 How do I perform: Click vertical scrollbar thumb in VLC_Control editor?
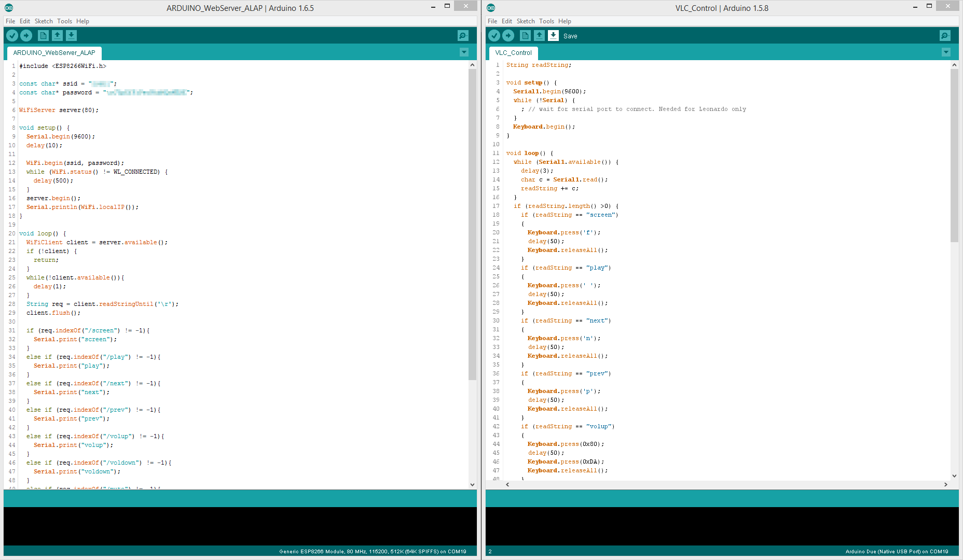click(x=954, y=155)
